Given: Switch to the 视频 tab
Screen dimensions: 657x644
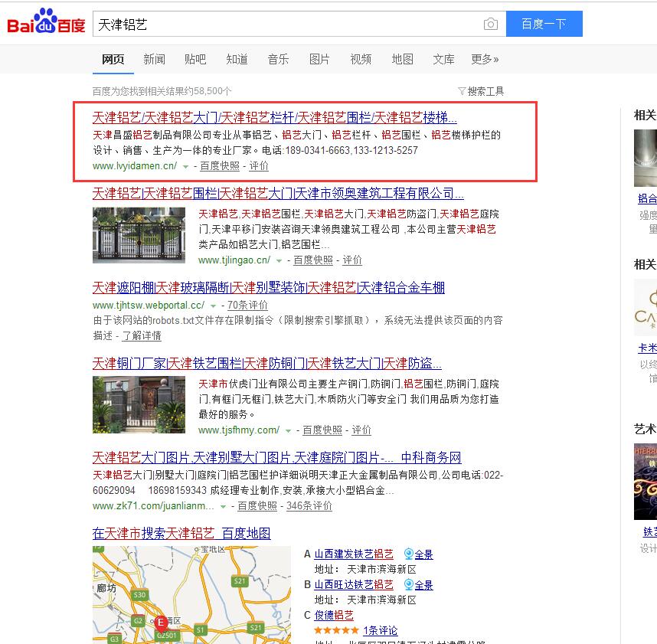Looking at the screenshot, I should click(x=361, y=59).
